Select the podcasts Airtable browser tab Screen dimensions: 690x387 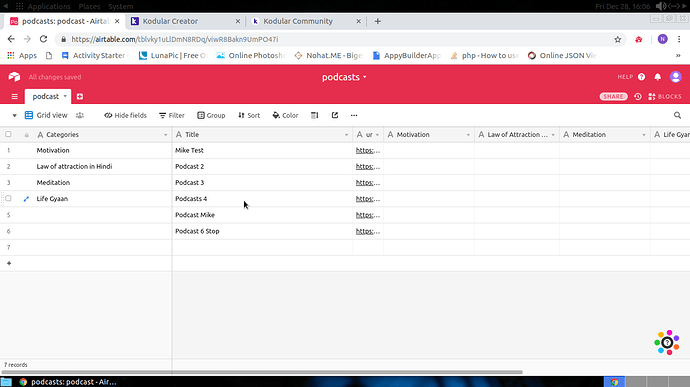[x=64, y=21]
